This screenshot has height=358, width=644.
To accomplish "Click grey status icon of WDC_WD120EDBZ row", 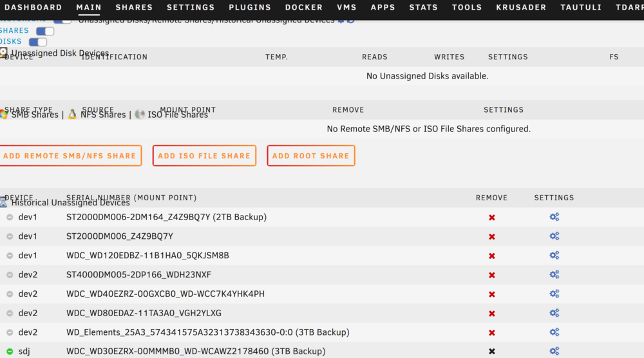I will (x=10, y=256).
